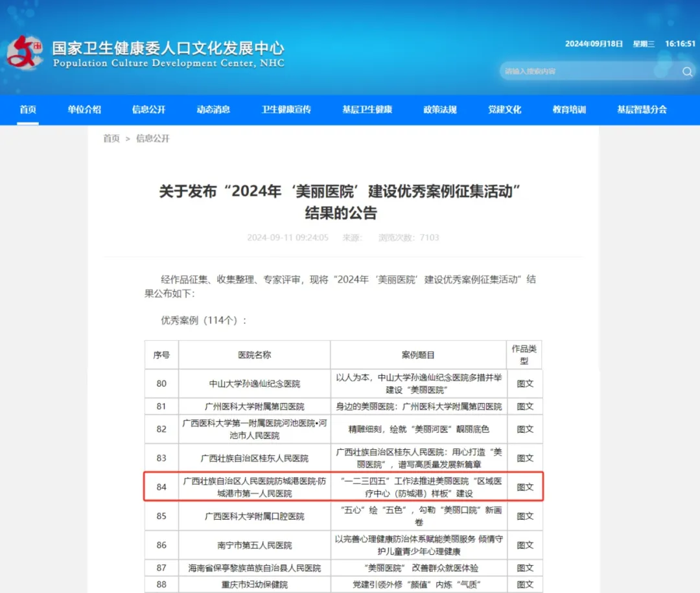Open the 卫生健康宣传 section
Image resolution: width=700 pixels, height=593 pixels.
coord(286,110)
